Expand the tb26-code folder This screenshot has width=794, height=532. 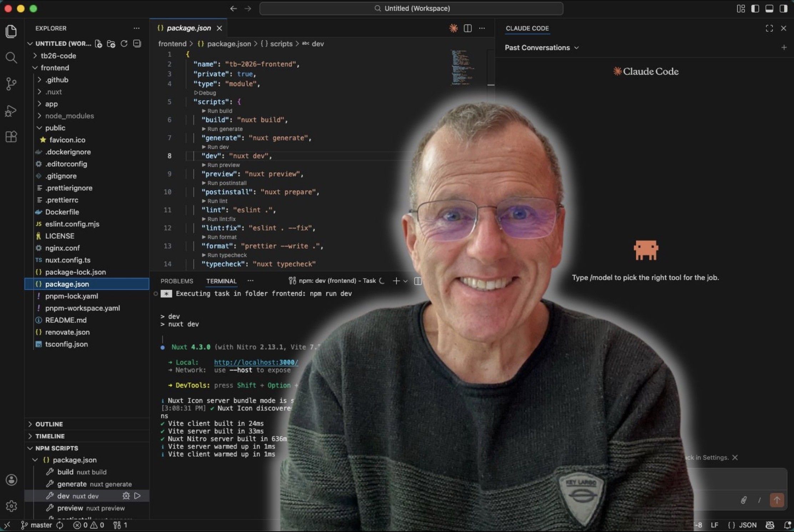click(x=58, y=56)
